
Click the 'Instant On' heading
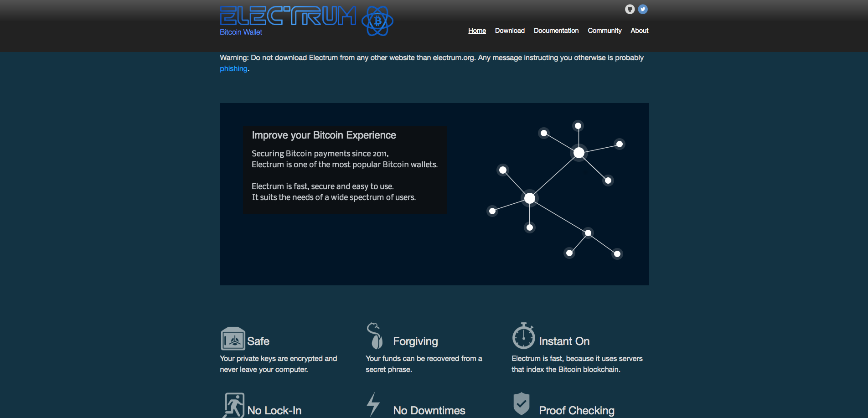[564, 341]
